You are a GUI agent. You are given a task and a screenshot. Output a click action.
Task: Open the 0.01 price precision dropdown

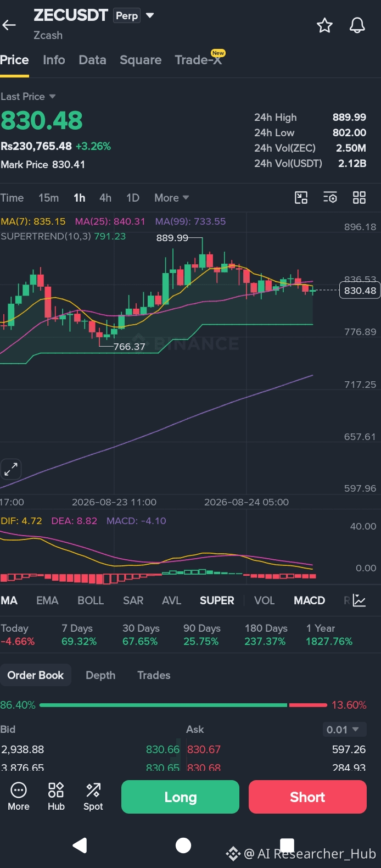click(344, 730)
